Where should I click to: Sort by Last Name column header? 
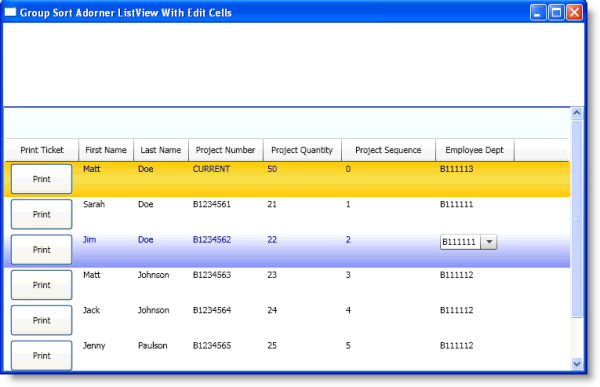coord(161,150)
